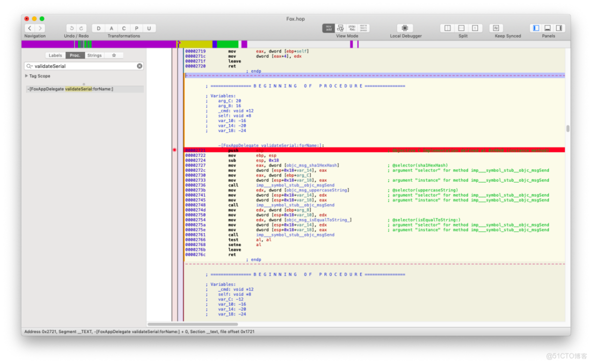Open the search scope dropdown in sidebar
The height and width of the screenshot is (364, 592).
tap(29, 65)
